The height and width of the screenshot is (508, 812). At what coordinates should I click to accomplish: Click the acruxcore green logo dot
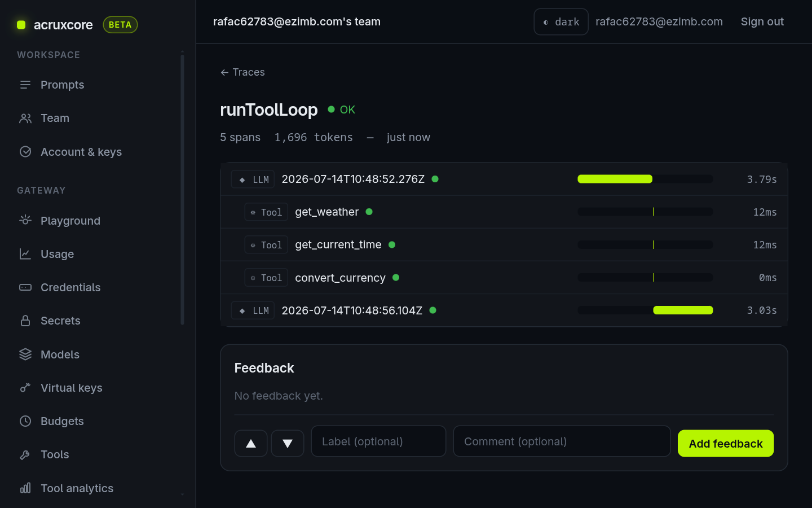coord(21,25)
